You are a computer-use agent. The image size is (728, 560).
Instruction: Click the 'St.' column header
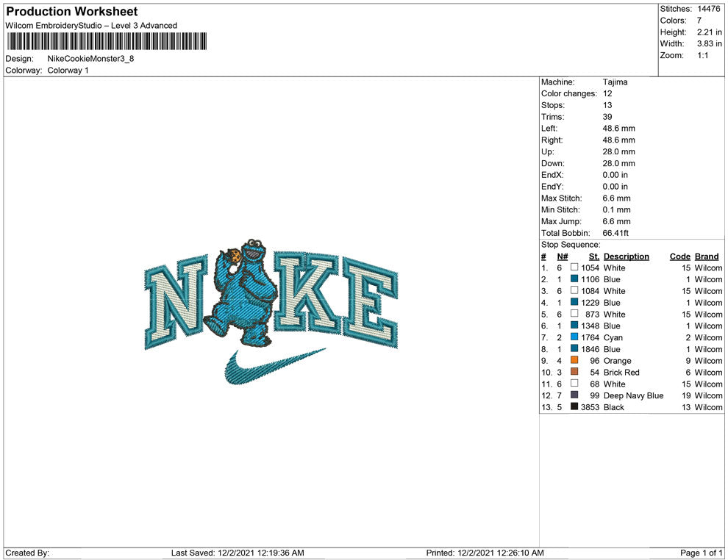point(594,256)
